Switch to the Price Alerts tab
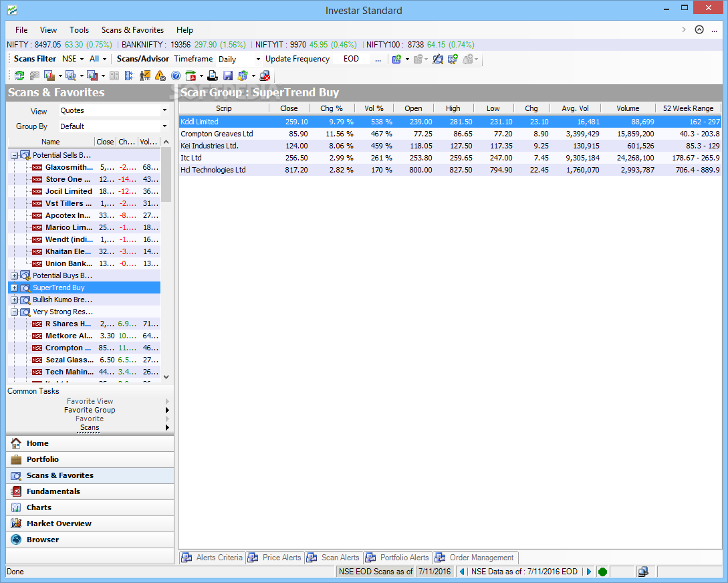 click(x=275, y=558)
